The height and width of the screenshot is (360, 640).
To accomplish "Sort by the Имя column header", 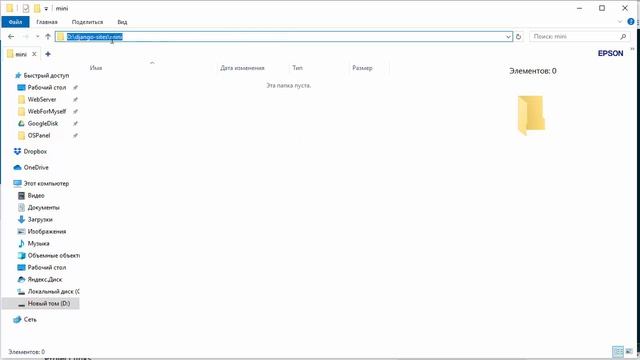I will pyautogui.click(x=96, y=68).
